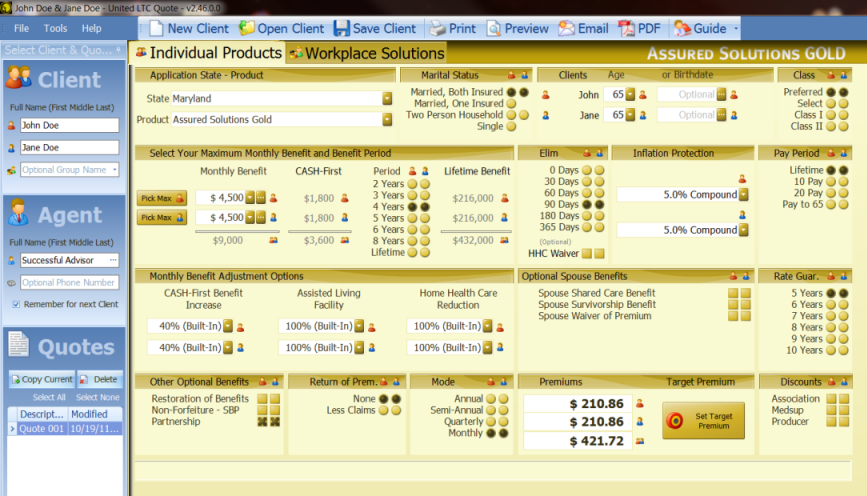Open John's CASH-First Benefit Increase 40% dropdown
The width and height of the screenshot is (867, 496).
point(228,326)
